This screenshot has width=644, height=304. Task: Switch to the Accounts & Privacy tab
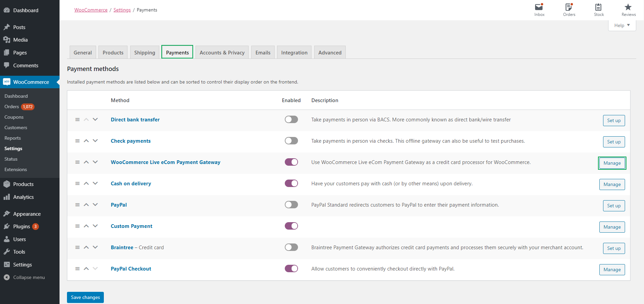click(222, 52)
